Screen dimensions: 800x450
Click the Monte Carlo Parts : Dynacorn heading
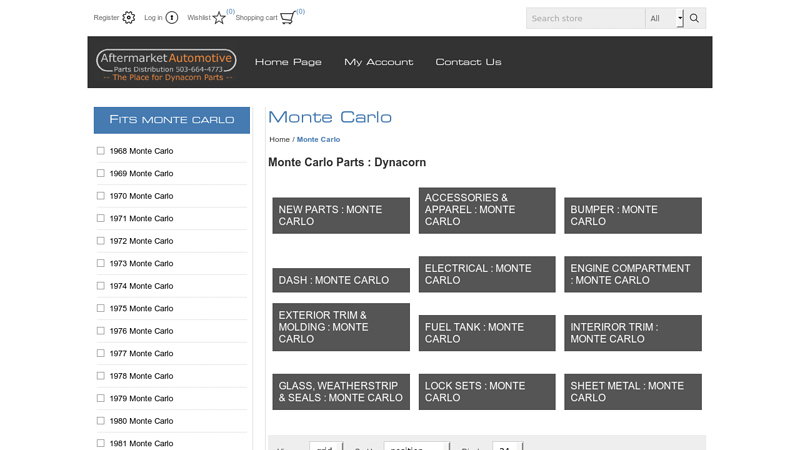coord(347,162)
